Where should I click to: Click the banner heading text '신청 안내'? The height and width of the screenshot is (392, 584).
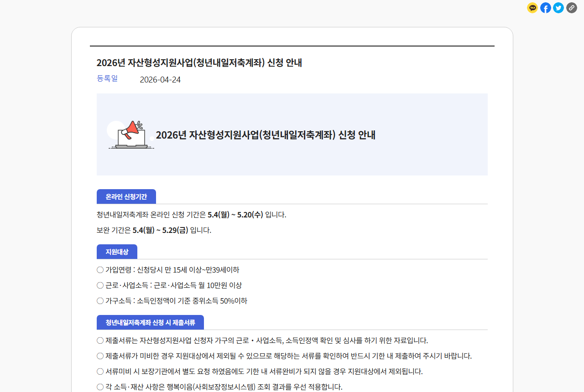click(357, 135)
